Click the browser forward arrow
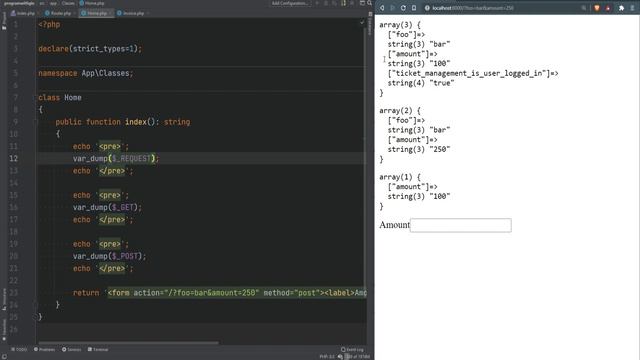Viewport: 640px width, 360px height. (393, 8)
